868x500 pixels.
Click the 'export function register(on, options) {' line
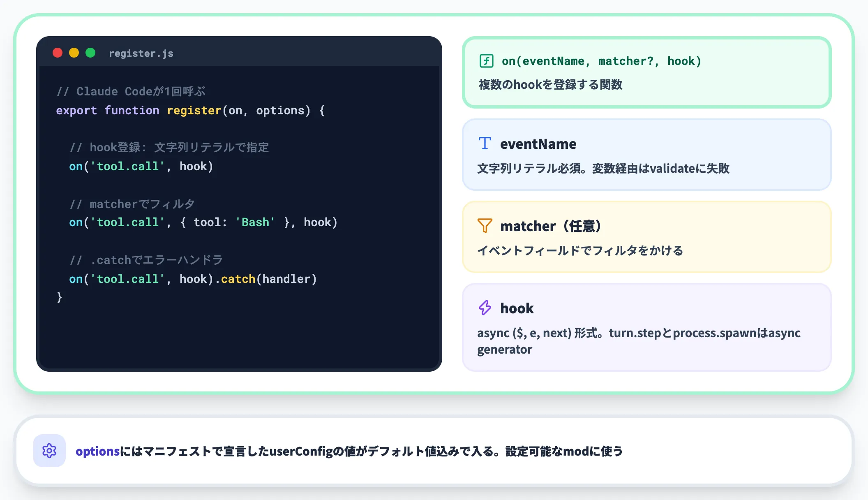tap(190, 110)
